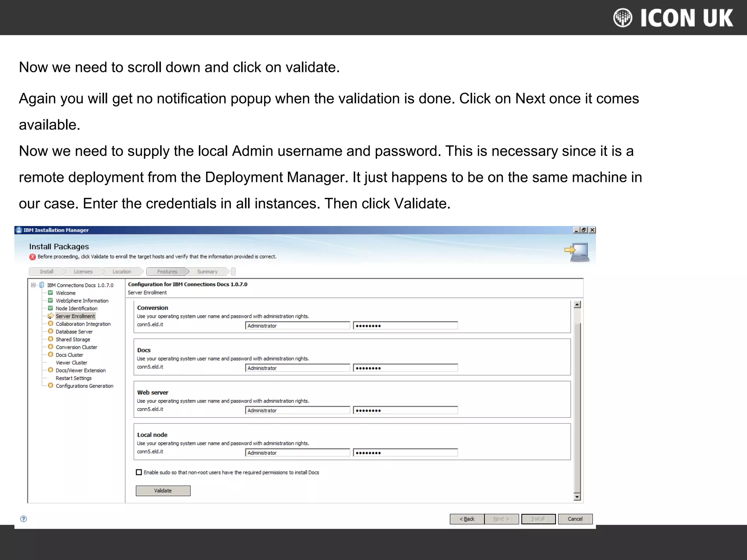Click the red error icon in header
Screen dimensions: 747x560
pyautogui.click(x=32, y=257)
